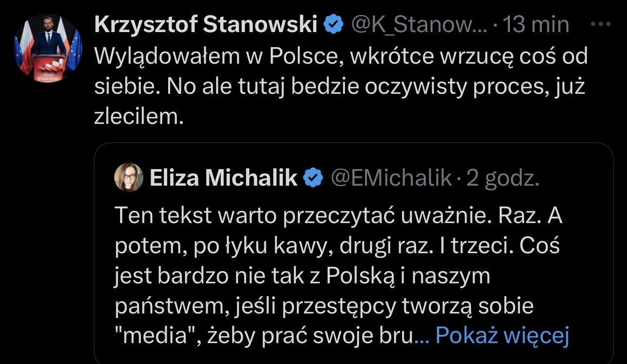
Task: Click the 13 min timestamp
Action: [x=536, y=24]
